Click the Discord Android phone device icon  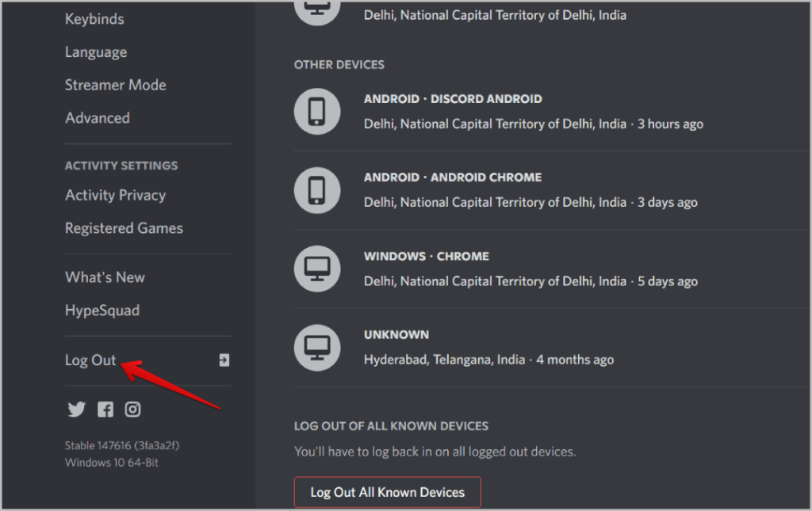click(x=316, y=111)
